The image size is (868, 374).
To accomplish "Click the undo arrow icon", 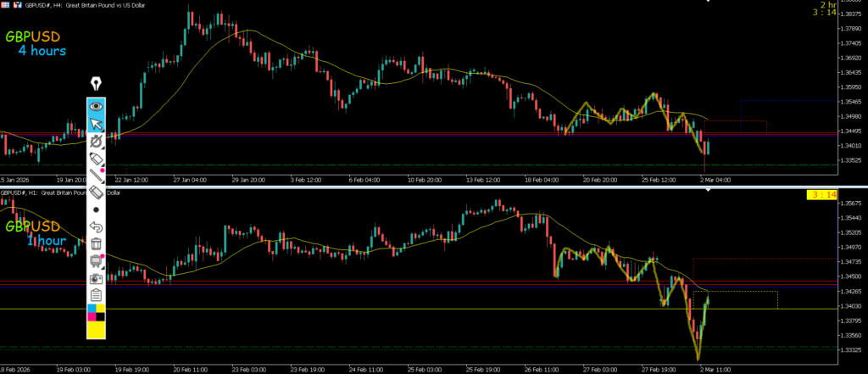I will tap(96, 226).
